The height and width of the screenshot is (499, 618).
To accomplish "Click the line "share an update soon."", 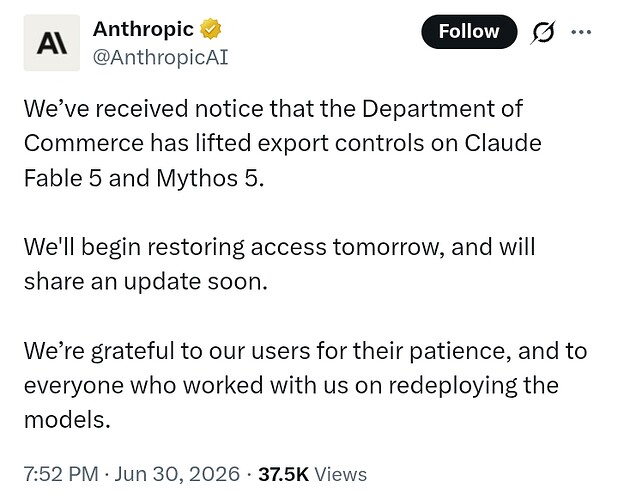I will tap(146, 282).
